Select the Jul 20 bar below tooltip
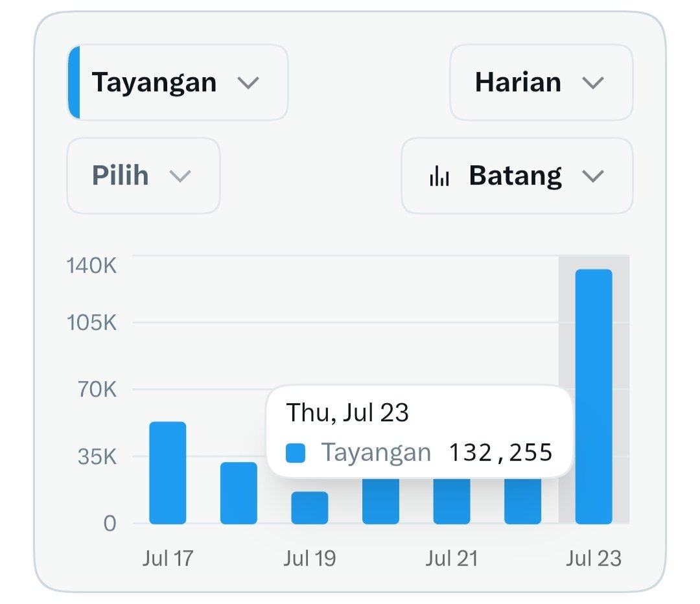This screenshot has height=604, width=700. pyautogui.click(x=381, y=501)
